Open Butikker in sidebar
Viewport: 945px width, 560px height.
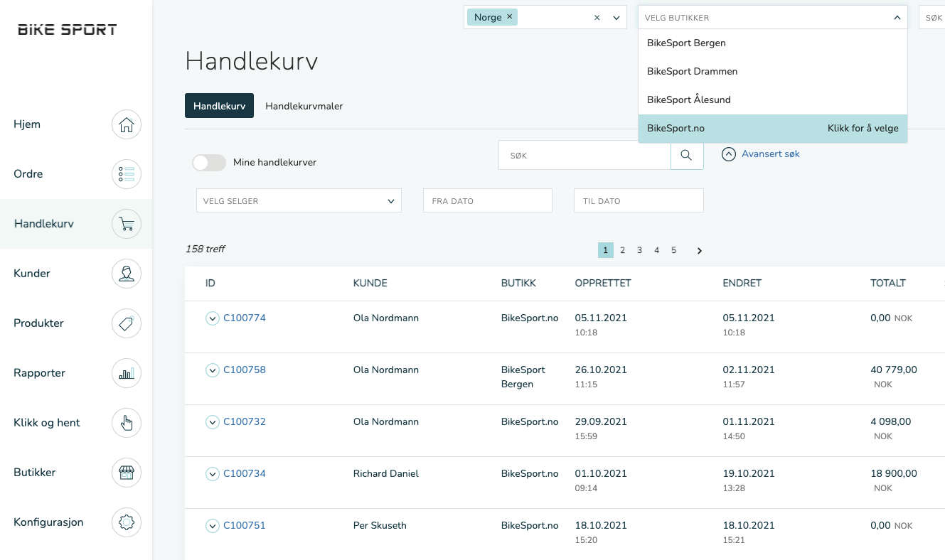pos(35,473)
